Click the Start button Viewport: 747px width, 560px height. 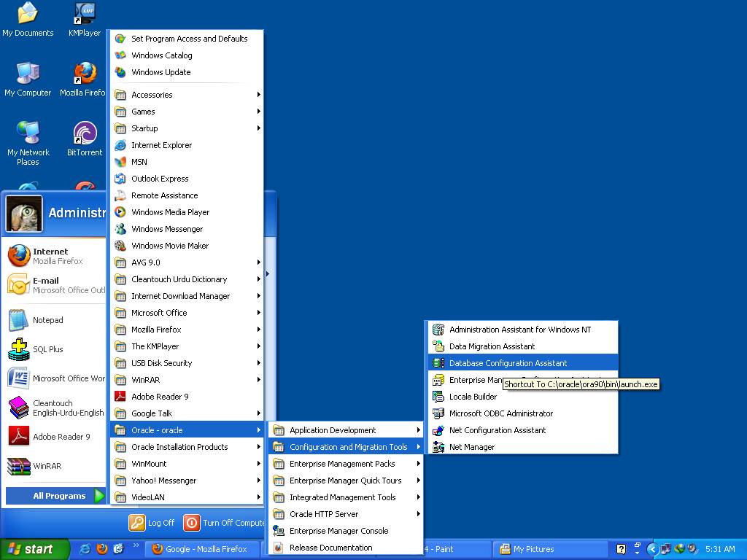tap(34, 549)
